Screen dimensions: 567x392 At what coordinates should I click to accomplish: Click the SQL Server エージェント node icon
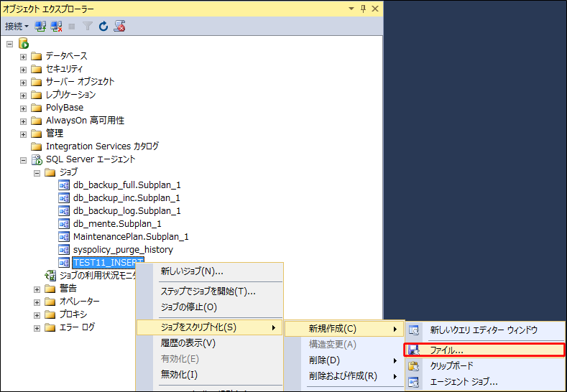point(37,159)
